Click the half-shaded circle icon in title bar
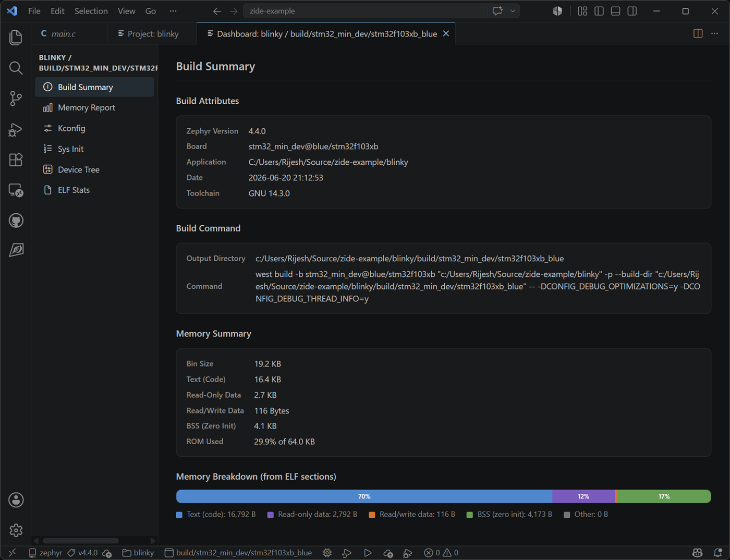The image size is (730, 560). (x=557, y=11)
